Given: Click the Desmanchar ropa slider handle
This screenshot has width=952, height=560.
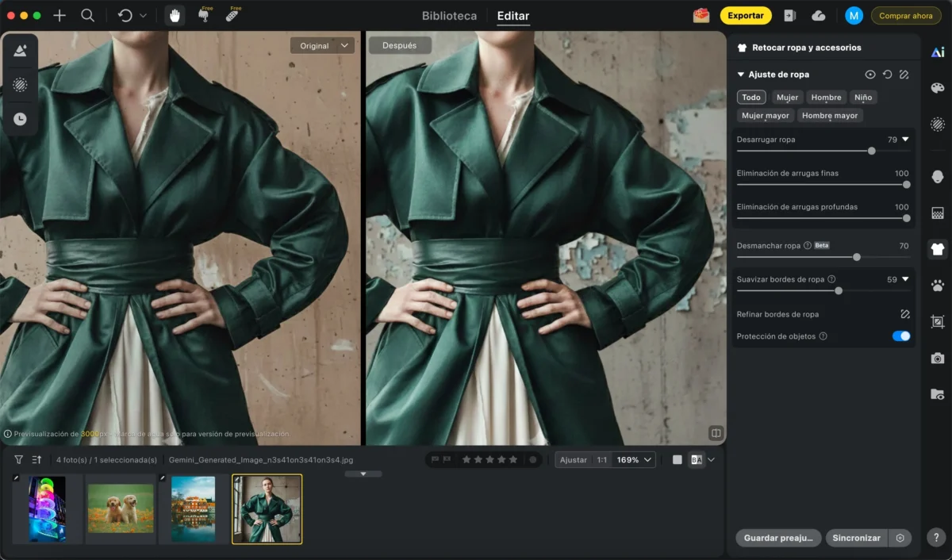Looking at the screenshot, I should pos(857,257).
